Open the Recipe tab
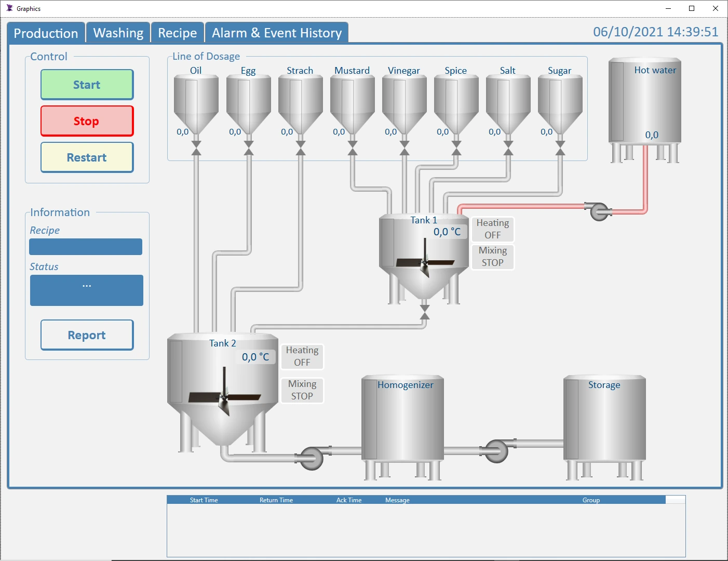Screen dimensions: 728x561 [x=178, y=33]
